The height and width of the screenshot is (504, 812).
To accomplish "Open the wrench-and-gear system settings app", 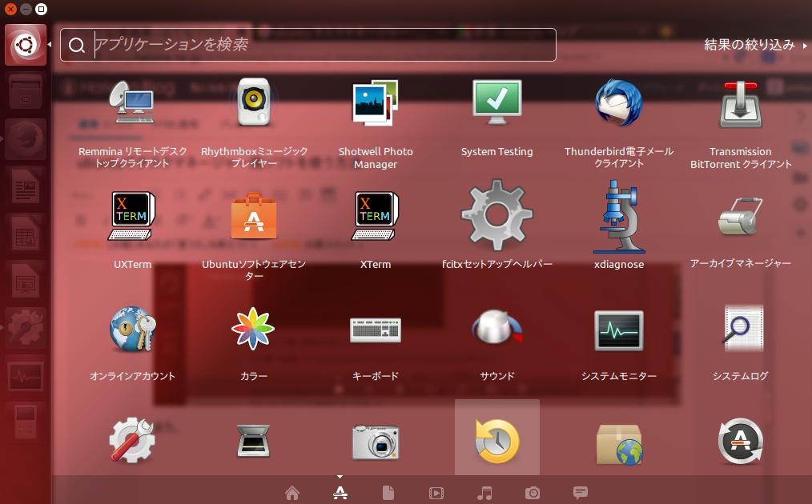I will [x=132, y=440].
